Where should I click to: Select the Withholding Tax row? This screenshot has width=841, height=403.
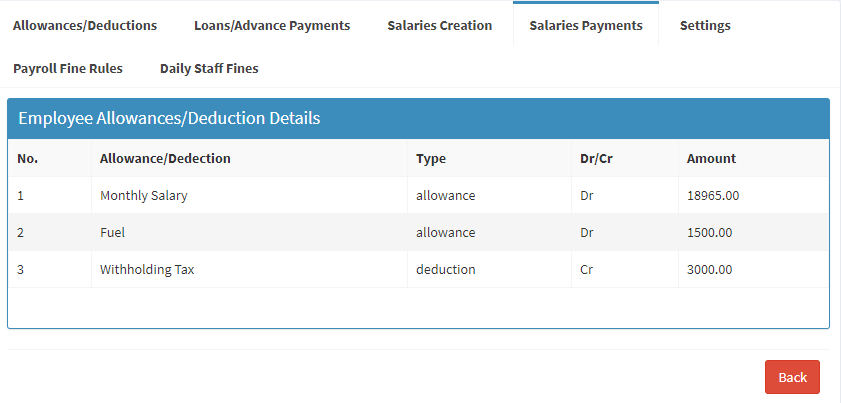(x=418, y=269)
